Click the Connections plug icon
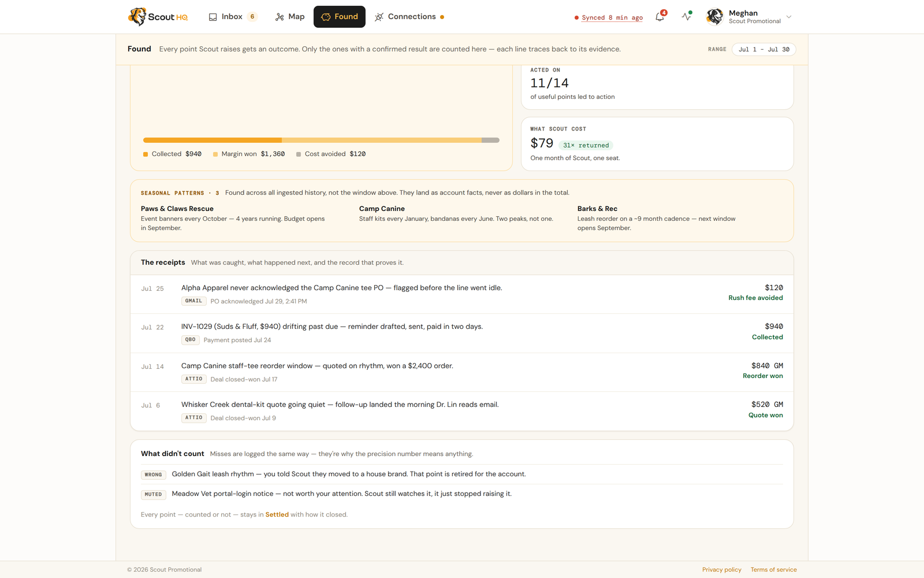 (x=379, y=17)
